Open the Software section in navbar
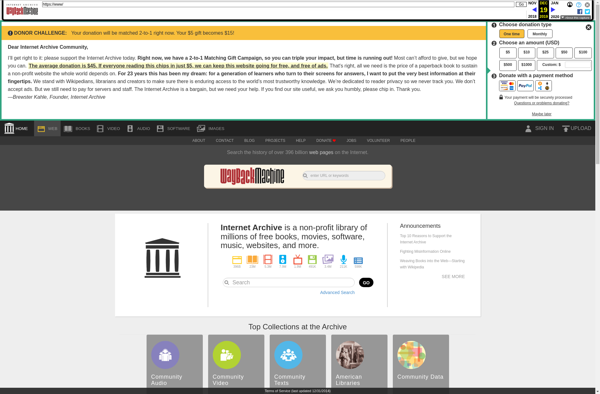 (173, 129)
